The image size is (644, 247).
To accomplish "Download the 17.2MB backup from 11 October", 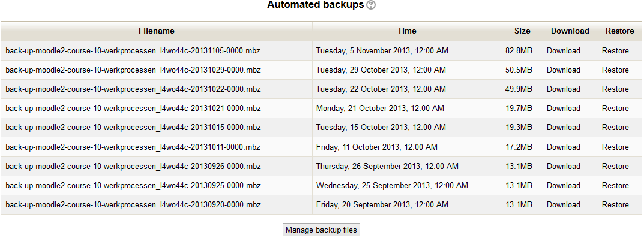I will (x=563, y=147).
